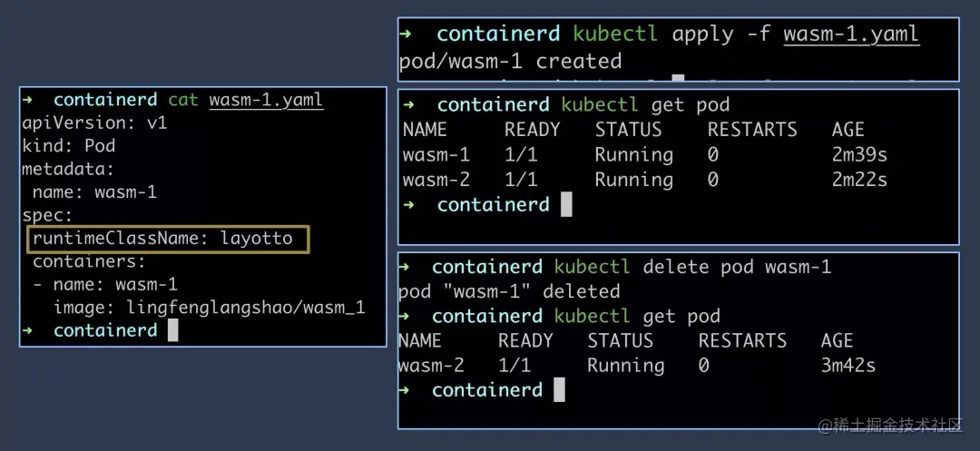Click the "2m22s" age value
Screen dimensions: 980x451
pos(859,180)
